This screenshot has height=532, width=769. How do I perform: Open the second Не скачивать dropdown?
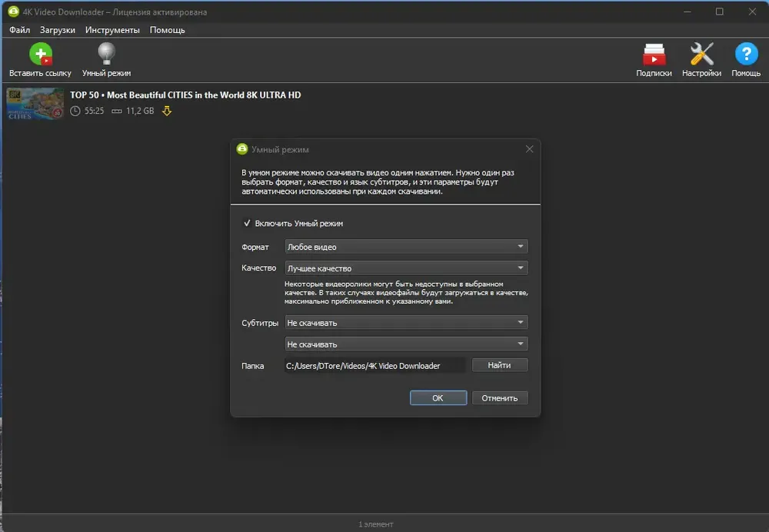[406, 344]
